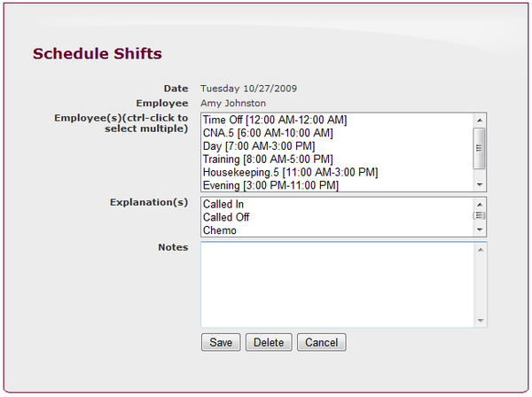532x397 pixels.
Task: Select the Chemo explanation
Action: pos(220,230)
